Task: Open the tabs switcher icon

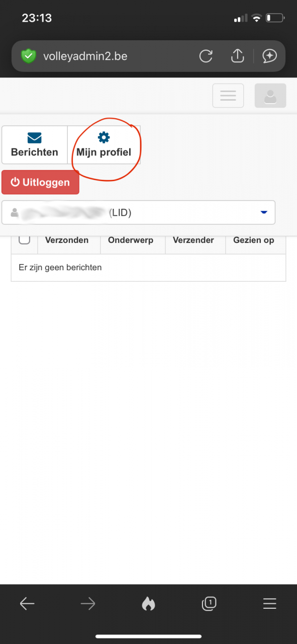Action: click(x=209, y=604)
